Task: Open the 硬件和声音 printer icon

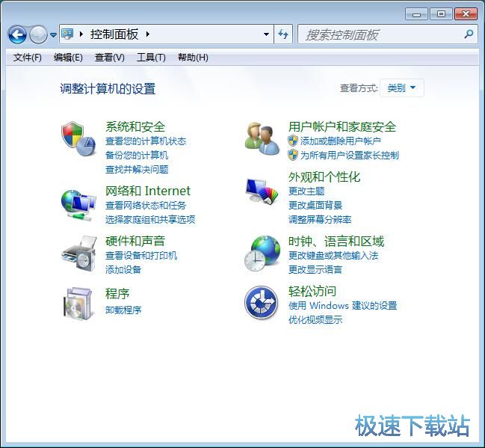Action: (78, 254)
